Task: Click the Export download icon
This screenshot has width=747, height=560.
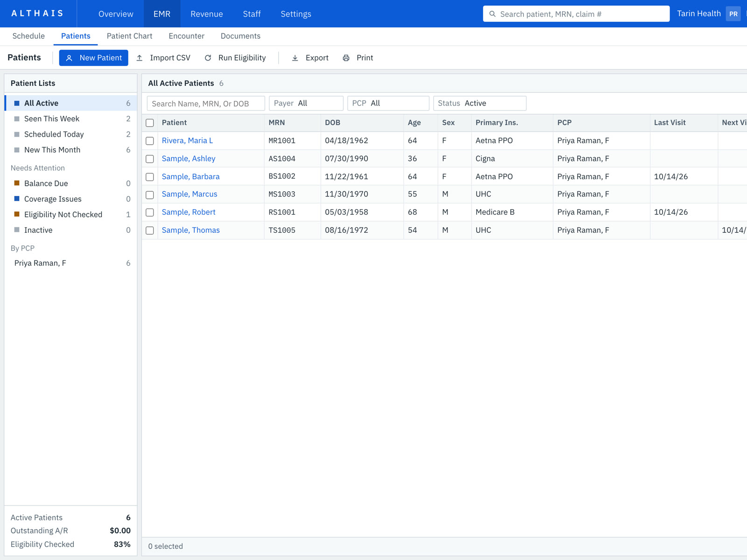Action: [295, 58]
